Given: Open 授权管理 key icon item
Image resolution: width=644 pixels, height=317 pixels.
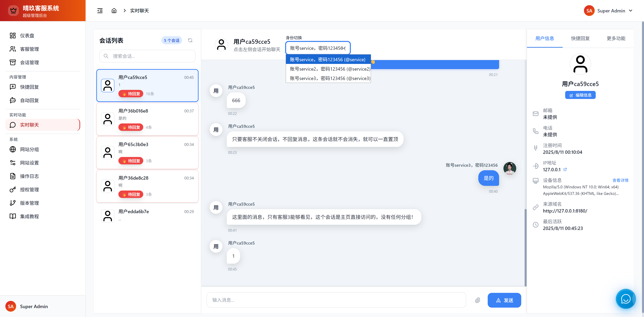Looking at the screenshot, I should (29, 190).
